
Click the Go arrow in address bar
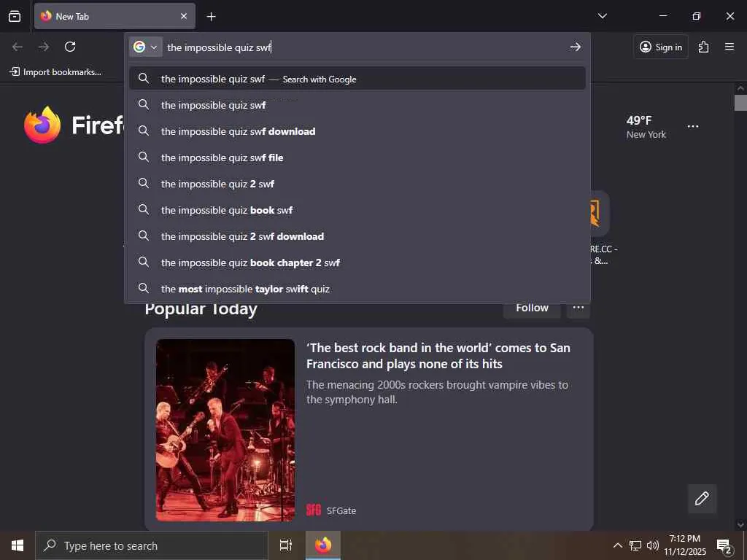(576, 47)
